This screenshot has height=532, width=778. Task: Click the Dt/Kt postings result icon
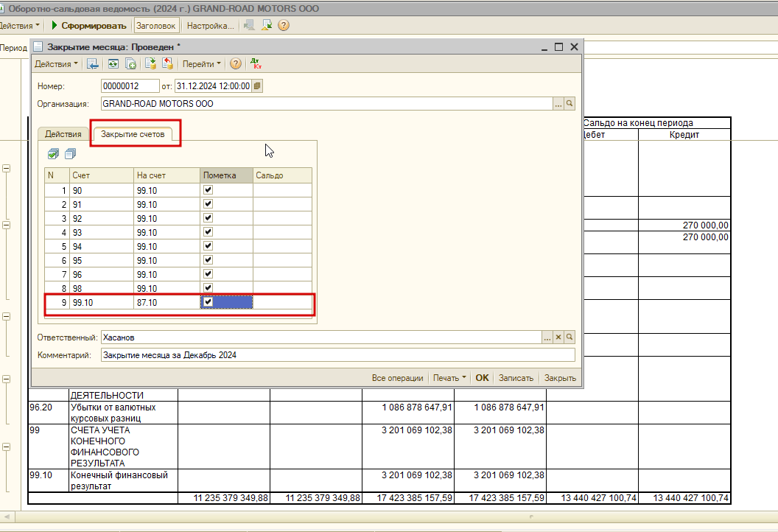tap(256, 63)
